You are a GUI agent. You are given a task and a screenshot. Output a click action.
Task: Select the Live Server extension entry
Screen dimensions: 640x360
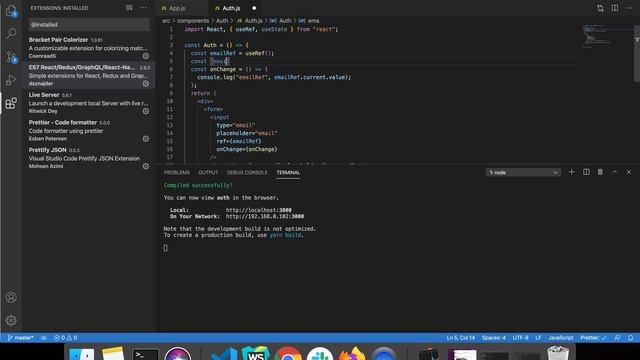[x=89, y=103]
